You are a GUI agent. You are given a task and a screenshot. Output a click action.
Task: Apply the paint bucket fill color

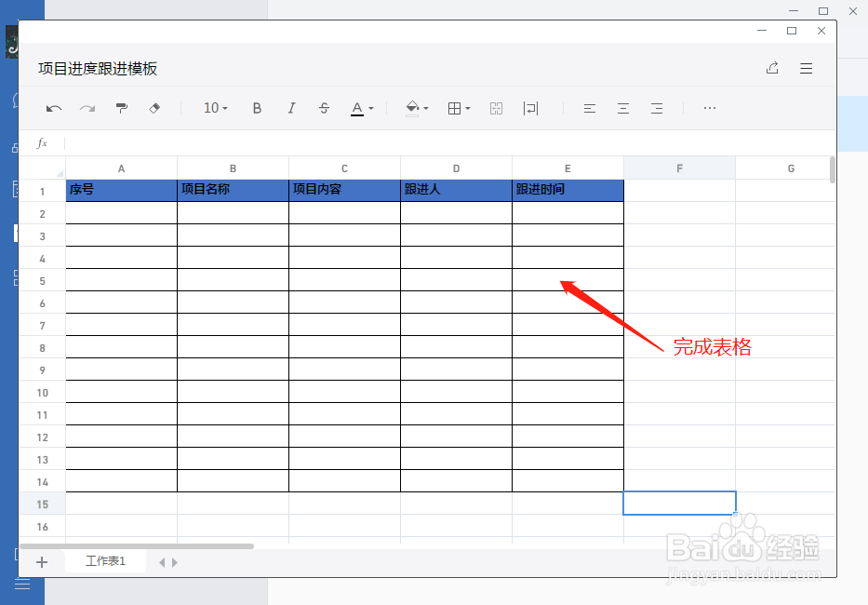click(412, 108)
